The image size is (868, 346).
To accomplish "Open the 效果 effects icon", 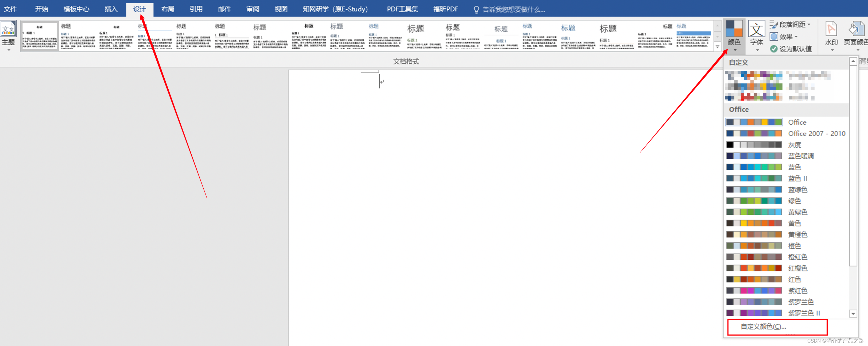I will 774,36.
